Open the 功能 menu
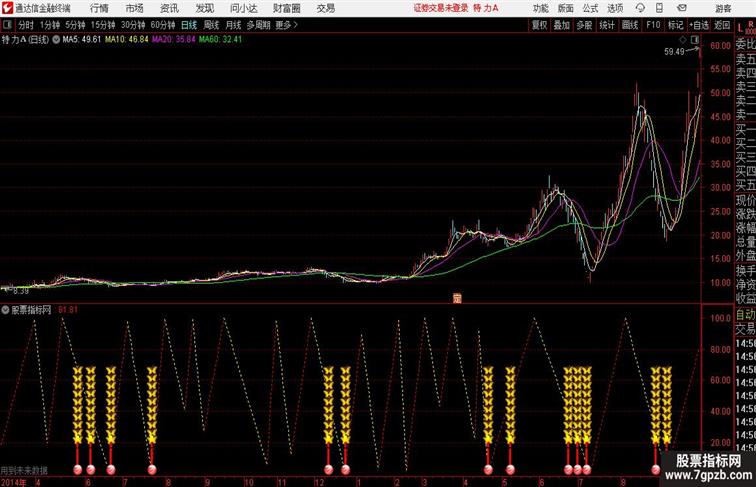 541,8
